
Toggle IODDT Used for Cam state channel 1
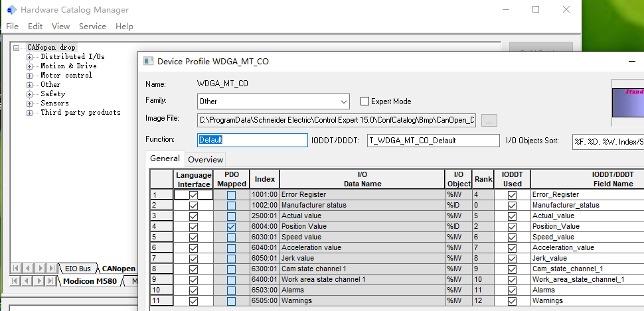512,269
